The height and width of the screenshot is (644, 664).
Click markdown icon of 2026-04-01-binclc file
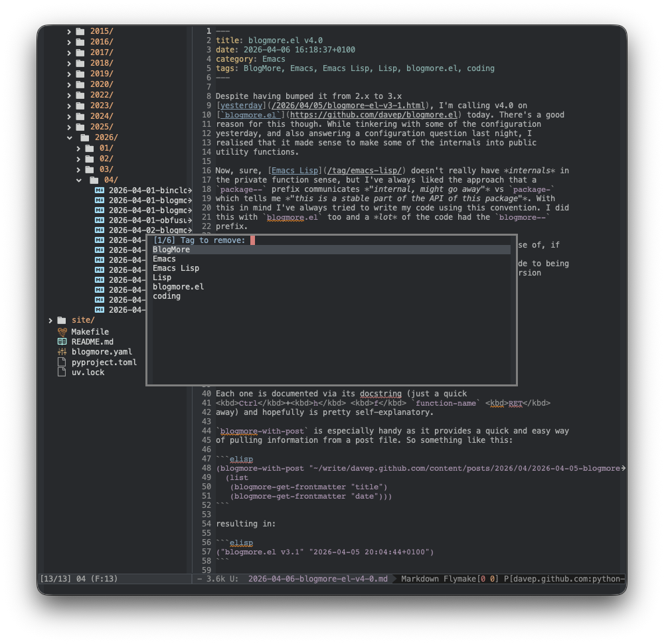coord(100,190)
